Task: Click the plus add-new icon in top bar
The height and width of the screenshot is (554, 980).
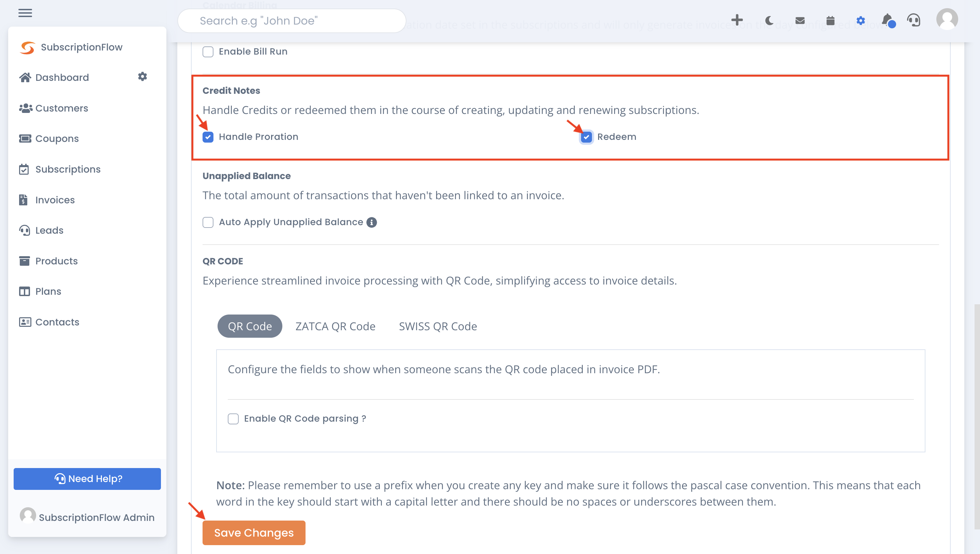Action: [x=737, y=20]
